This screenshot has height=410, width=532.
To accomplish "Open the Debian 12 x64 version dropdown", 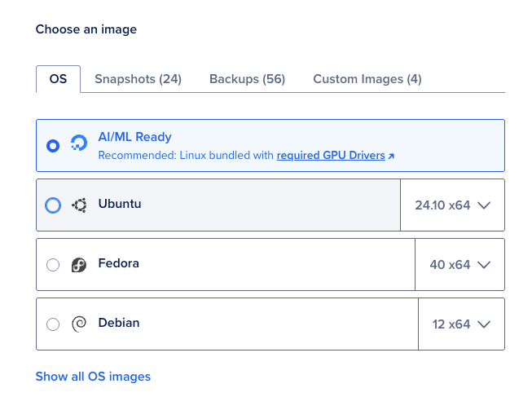I will coord(461,324).
